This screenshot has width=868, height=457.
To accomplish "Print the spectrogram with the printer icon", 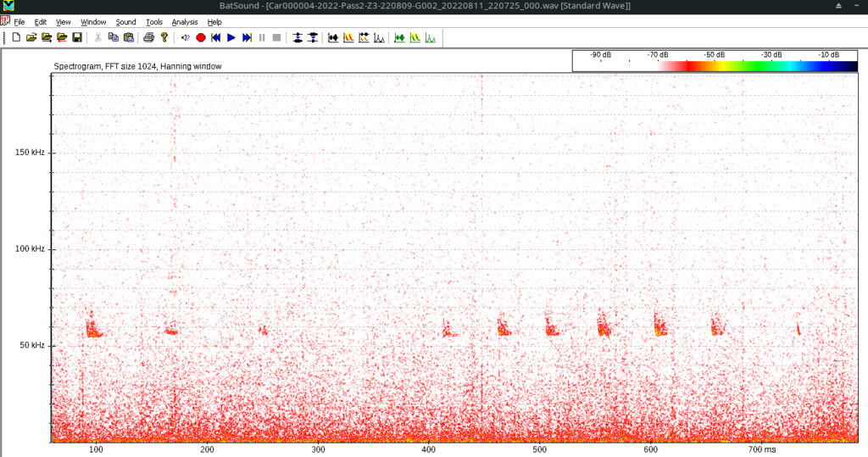I will [x=149, y=38].
